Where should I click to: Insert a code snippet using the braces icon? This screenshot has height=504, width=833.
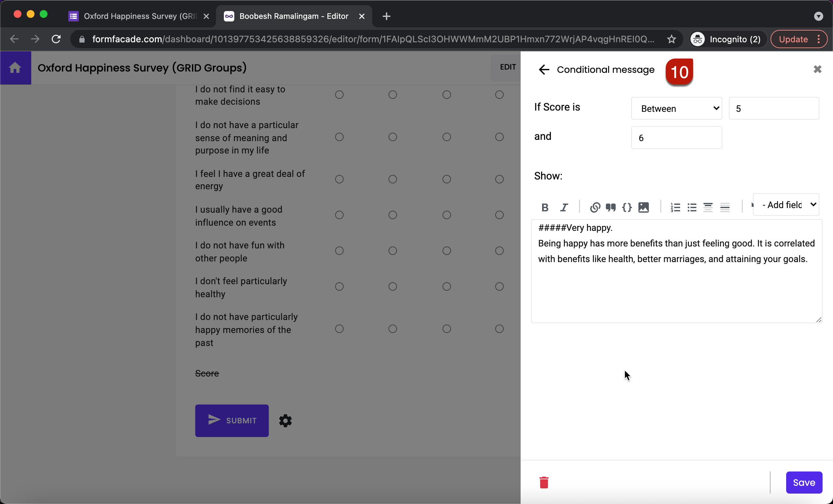click(x=627, y=207)
